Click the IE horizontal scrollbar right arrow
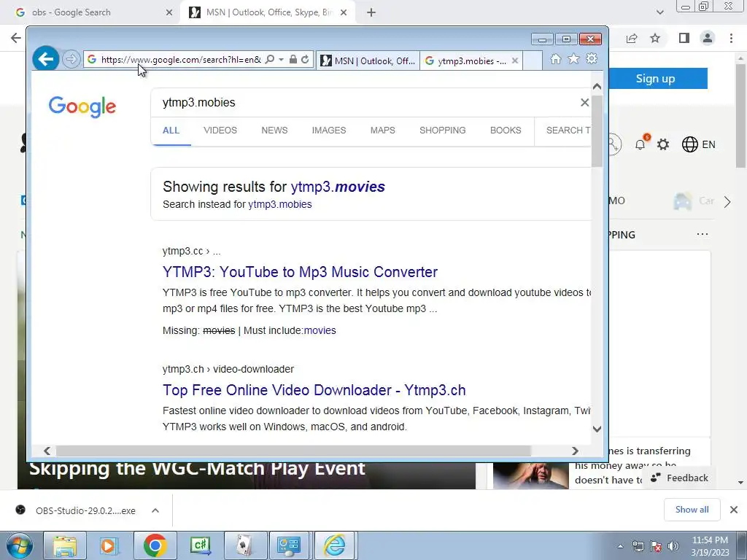The width and height of the screenshot is (747, 560). [575, 451]
